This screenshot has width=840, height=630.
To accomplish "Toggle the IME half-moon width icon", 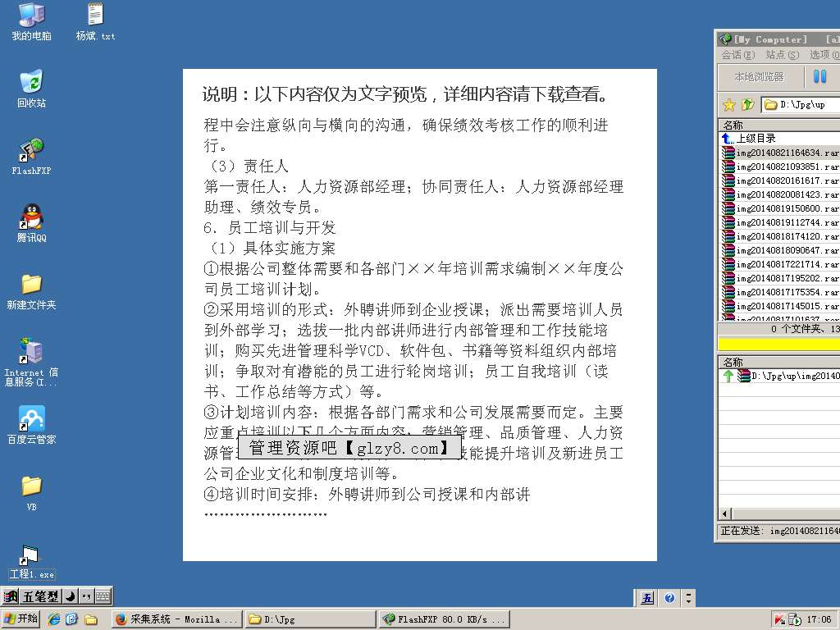I will click(x=71, y=596).
